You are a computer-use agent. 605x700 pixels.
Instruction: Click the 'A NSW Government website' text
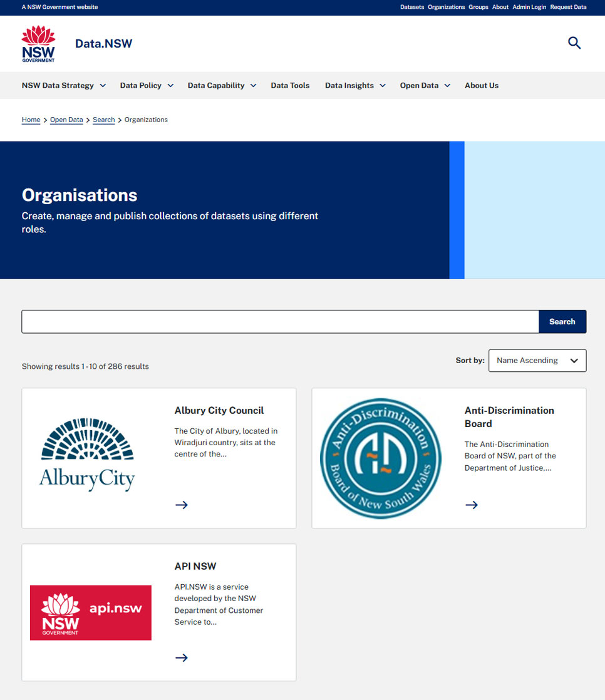pyautogui.click(x=60, y=7)
